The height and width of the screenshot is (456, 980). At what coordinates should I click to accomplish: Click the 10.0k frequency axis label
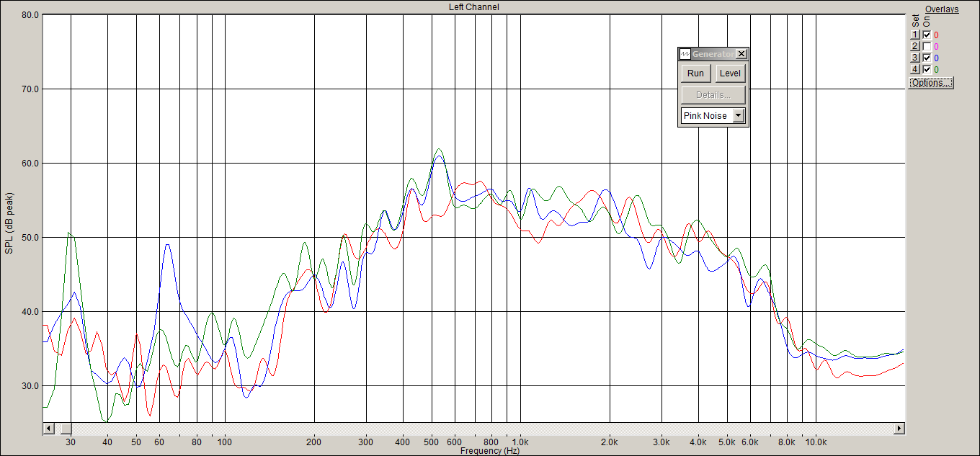(x=816, y=441)
